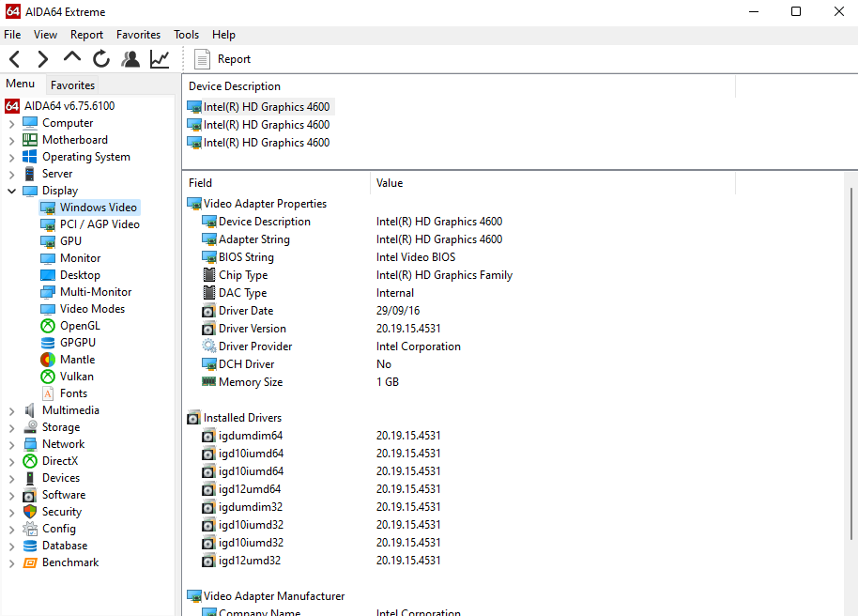
Task: Open the Report menu
Action: (x=86, y=35)
